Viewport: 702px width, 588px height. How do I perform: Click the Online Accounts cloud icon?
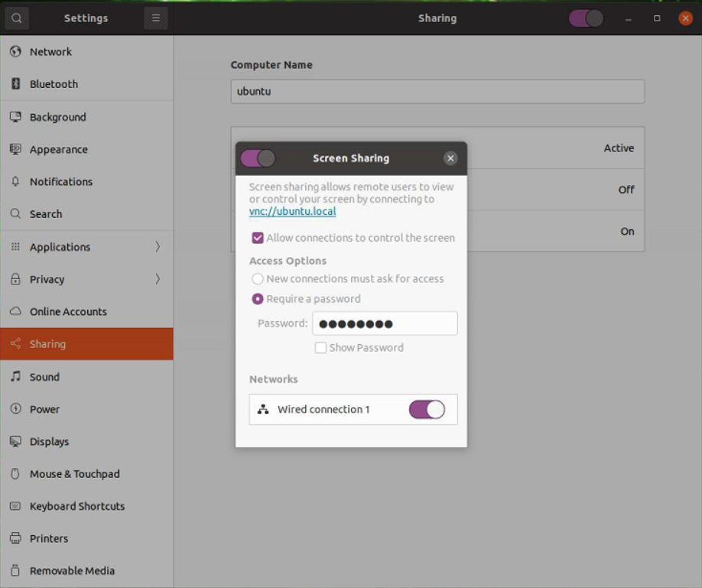[15, 311]
